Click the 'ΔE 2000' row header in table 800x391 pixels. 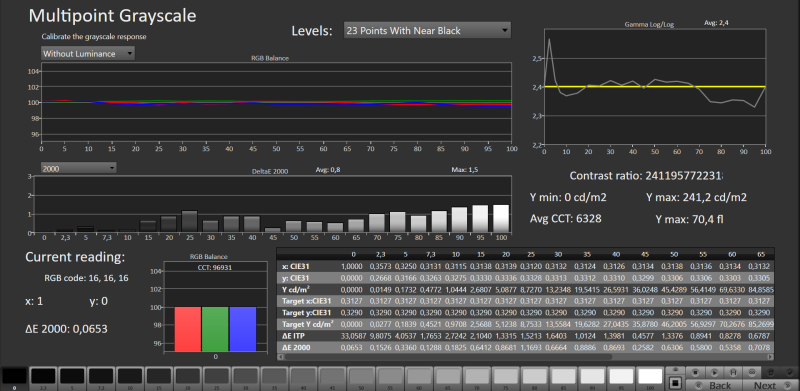[x=296, y=348]
